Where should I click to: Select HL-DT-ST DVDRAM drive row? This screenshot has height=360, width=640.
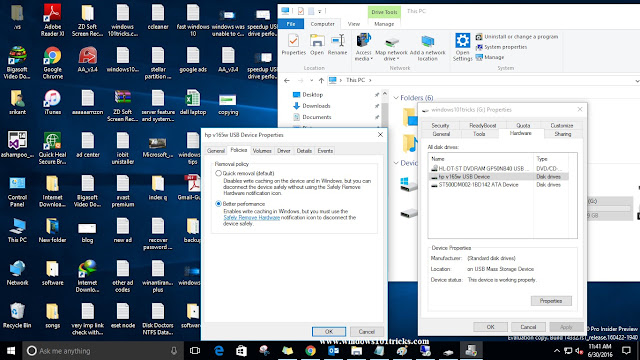(x=499, y=169)
